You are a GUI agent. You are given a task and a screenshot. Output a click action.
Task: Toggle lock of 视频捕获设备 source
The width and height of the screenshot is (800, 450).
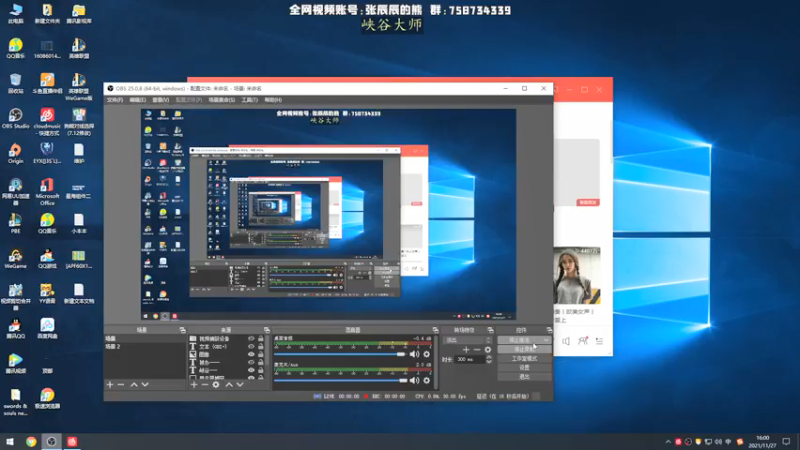point(261,339)
